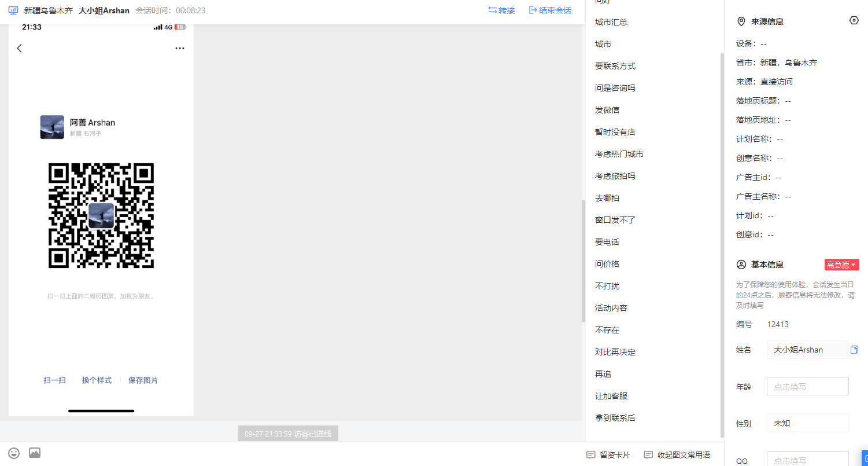Click the 编号 value 12413
The width and height of the screenshot is (868, 466).
[778, 324]
